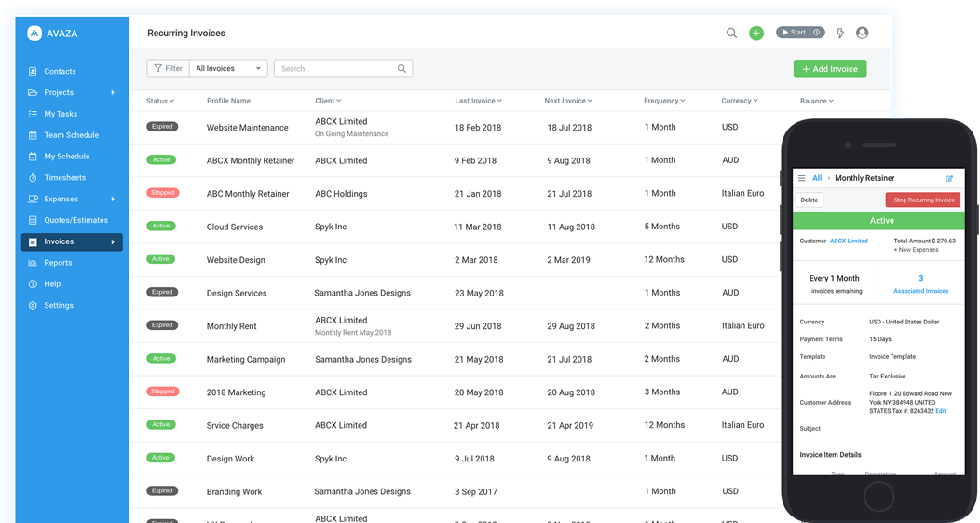
Task: Sort by the Last Invoice column header
Action: tap(478, 101)
